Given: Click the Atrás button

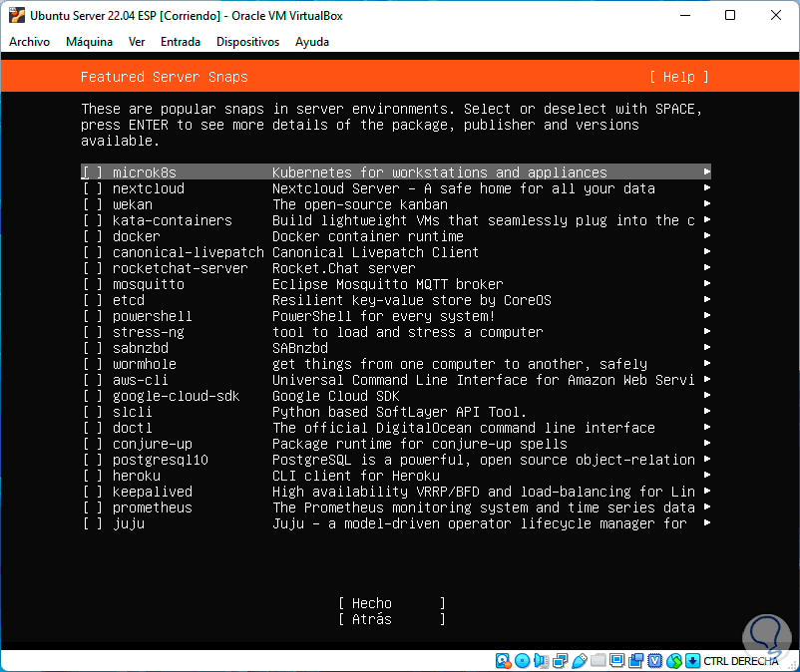Looking at the screenshot, I should (392, 619).
